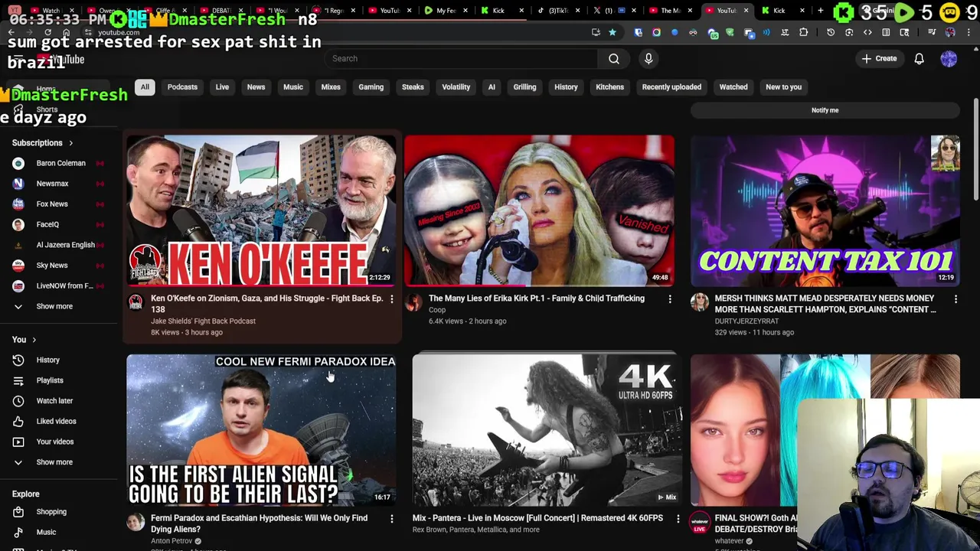Start voice search with the microphone icon
The image size is (980, 551).
pos(648,59)
